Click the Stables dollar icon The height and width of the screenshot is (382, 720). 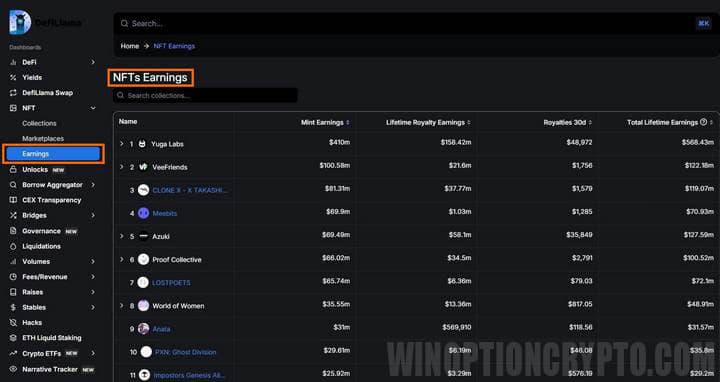[13, 307]
